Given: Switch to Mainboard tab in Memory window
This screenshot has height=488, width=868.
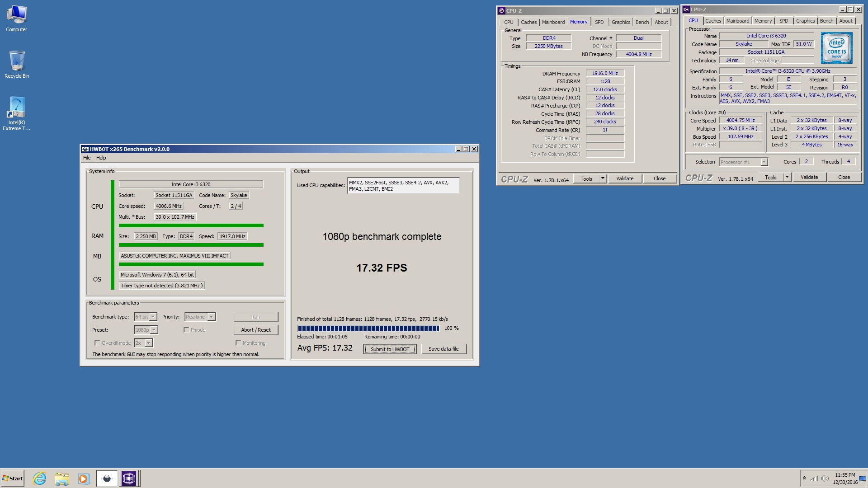Looking at the screenshot, I should [553, 22].
